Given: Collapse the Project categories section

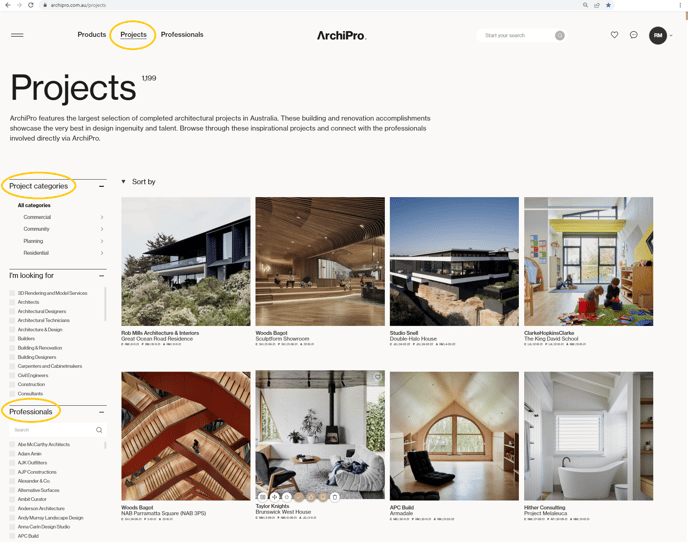Looking at the screenshot, I should [x=101, y=187].
